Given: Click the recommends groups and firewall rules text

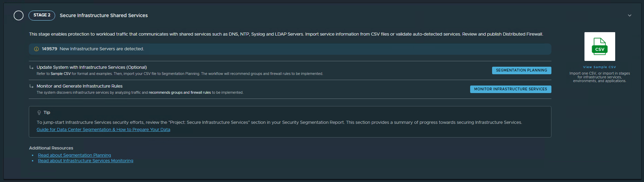Looking at the screenshot, I should tap(180, 93).
